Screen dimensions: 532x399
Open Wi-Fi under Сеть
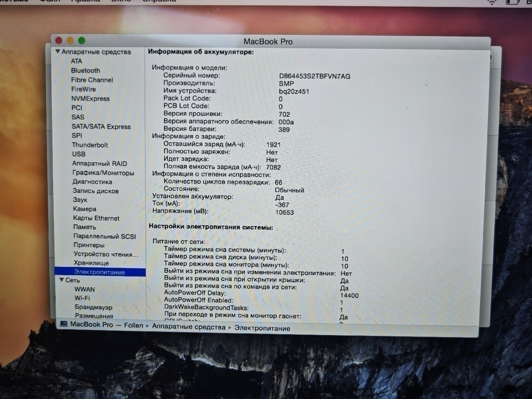82,298
